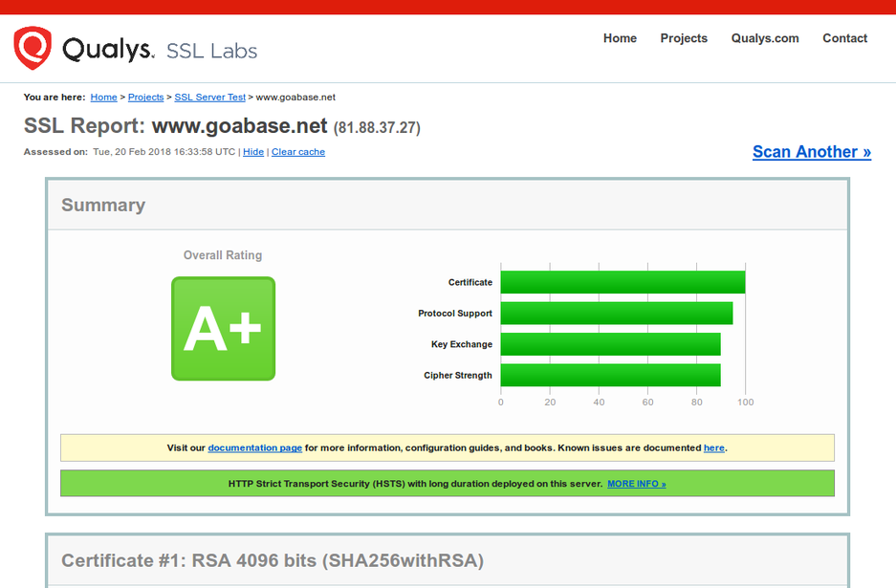Click the Home breadcrumb link

pos(104,98)
